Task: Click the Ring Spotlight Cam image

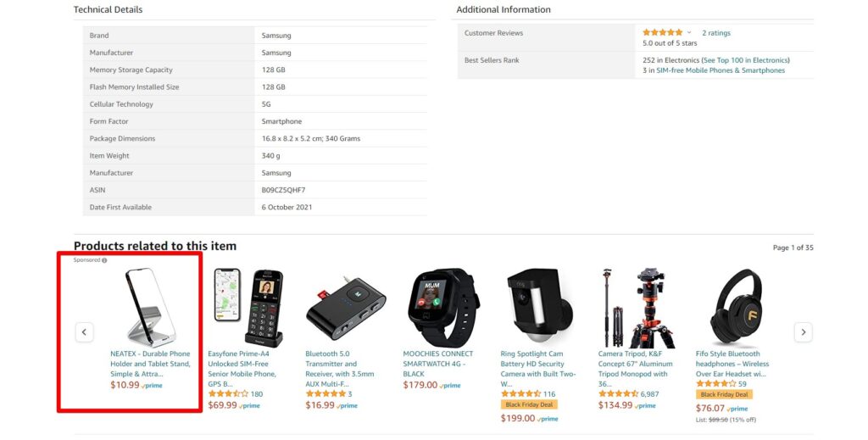Action: [x=541, y=308]
